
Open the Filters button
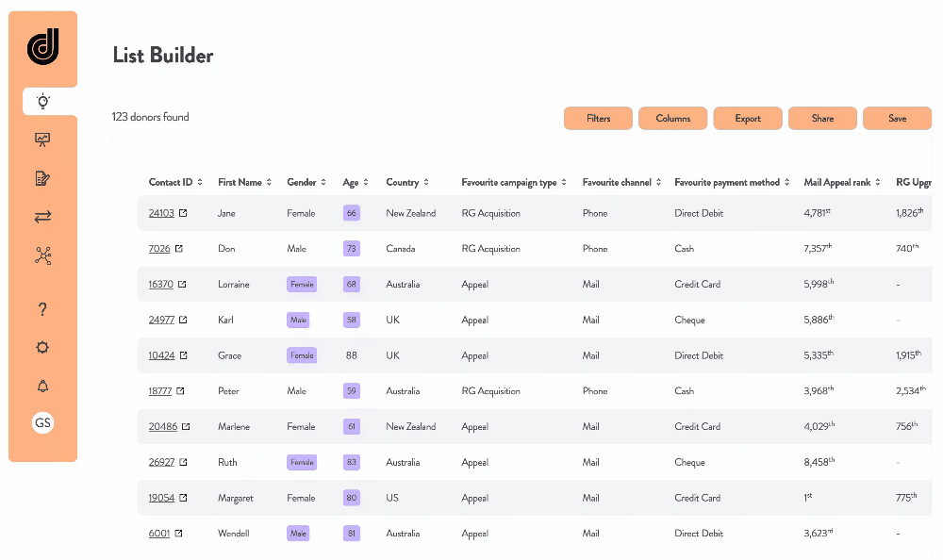tap(599, 119)
